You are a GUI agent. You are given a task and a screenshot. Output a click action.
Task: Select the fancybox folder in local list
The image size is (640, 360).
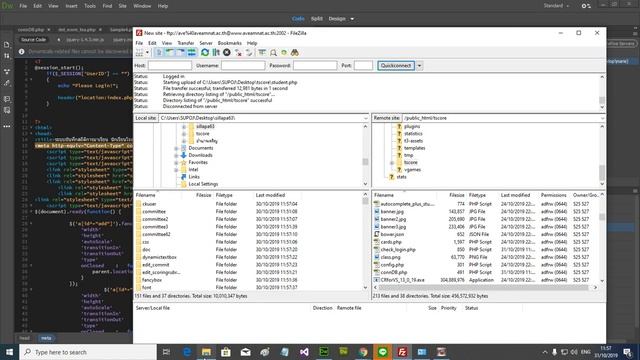click(152, 280)
